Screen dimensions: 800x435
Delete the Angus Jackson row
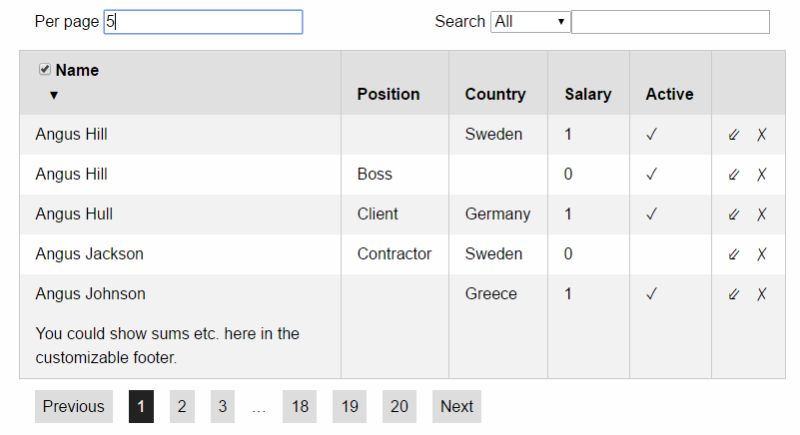click(761, 254)
